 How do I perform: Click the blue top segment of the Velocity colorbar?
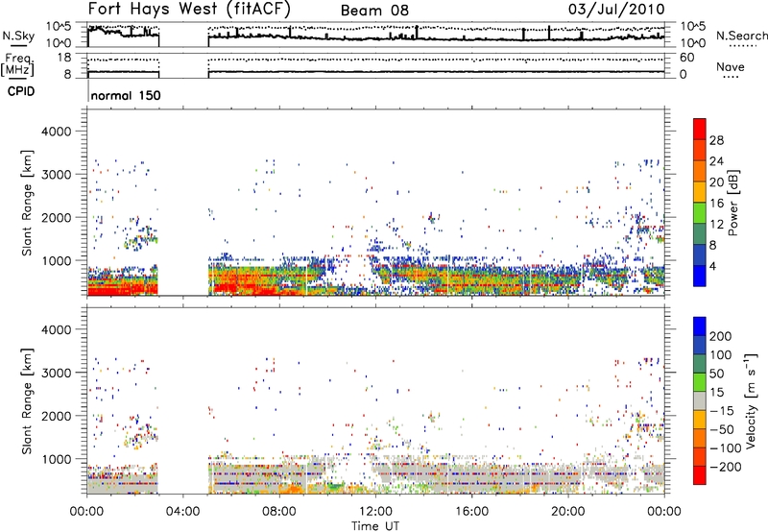[700, 326]
